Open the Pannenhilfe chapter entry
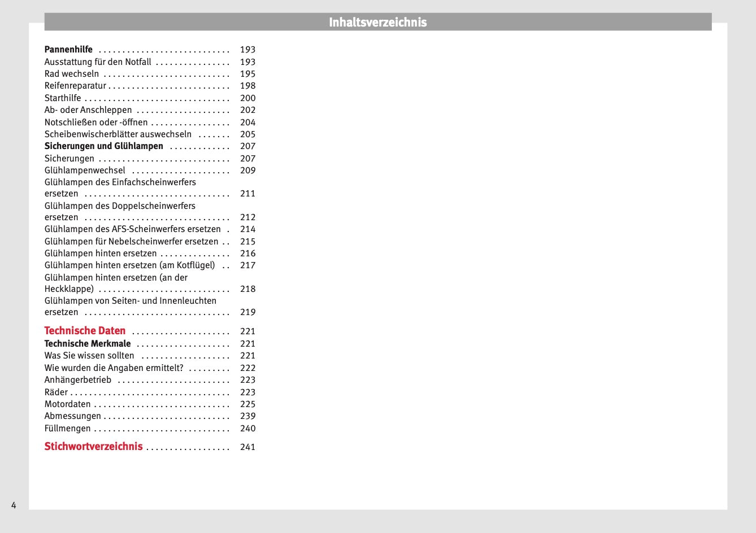This screenshot has height=533, width=756. tap(68, 50)
